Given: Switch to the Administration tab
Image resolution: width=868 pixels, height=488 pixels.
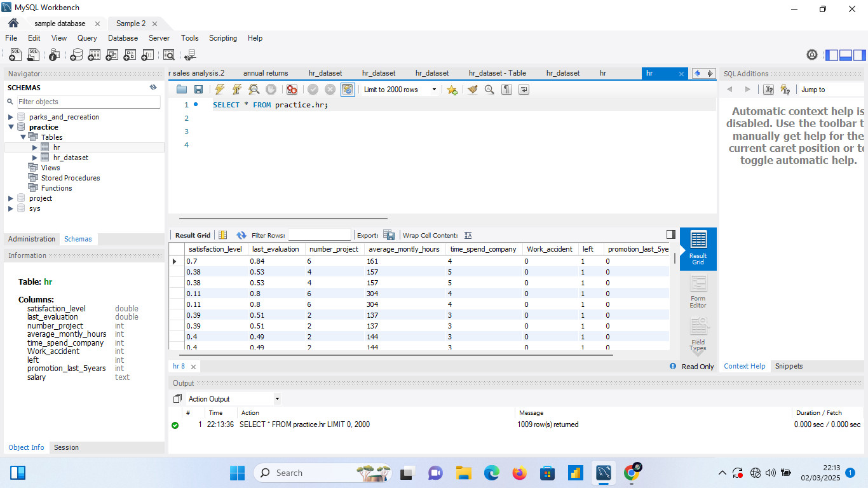Looking at the screenshot, I should pos(32,239).
